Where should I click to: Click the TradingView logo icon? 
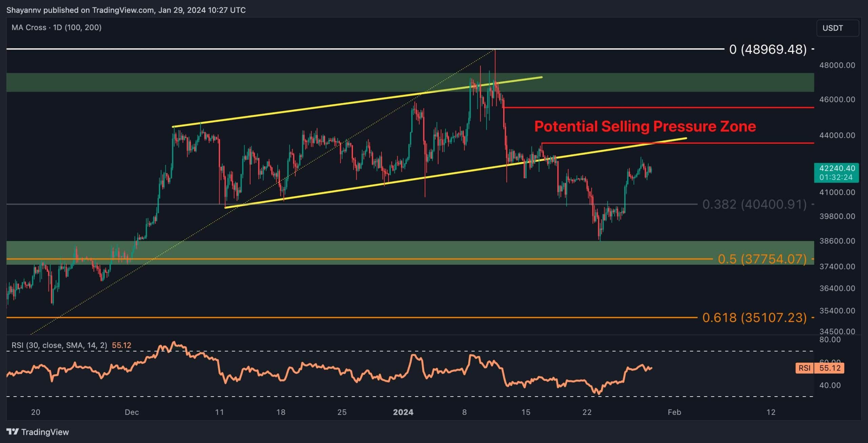(x=13, y=432)
